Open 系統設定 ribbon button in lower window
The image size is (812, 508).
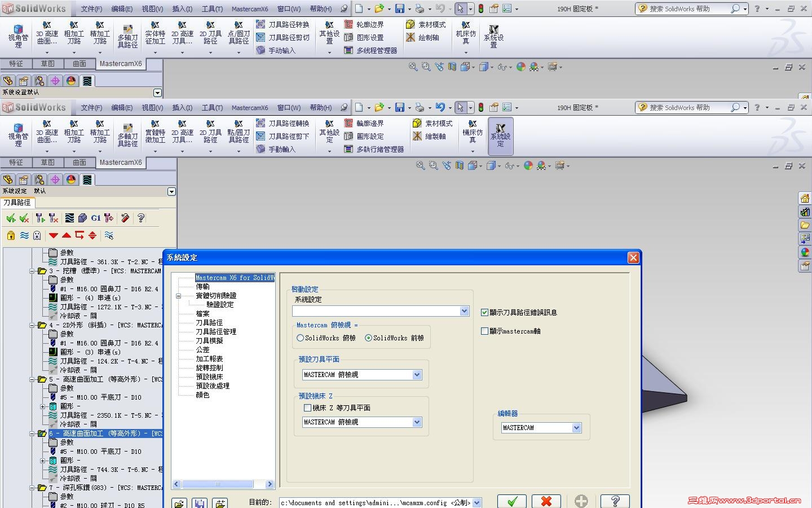[x=500, y=135]
